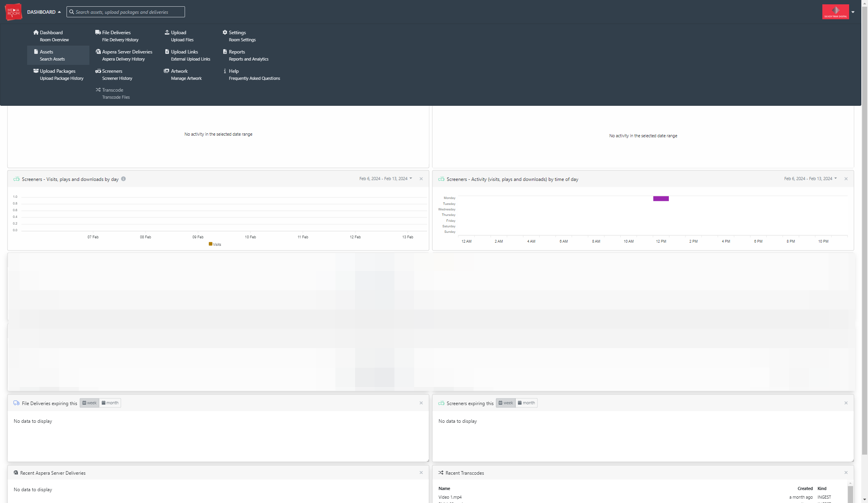Open Room Settings gear entry
Screen dimensions: 868x503
click(239, 36)
